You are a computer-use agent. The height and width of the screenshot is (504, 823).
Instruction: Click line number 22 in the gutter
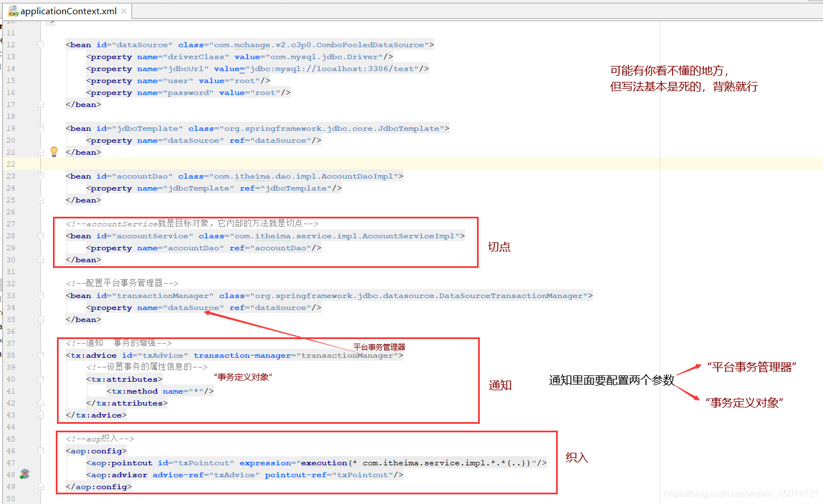[x=11, y=164]
